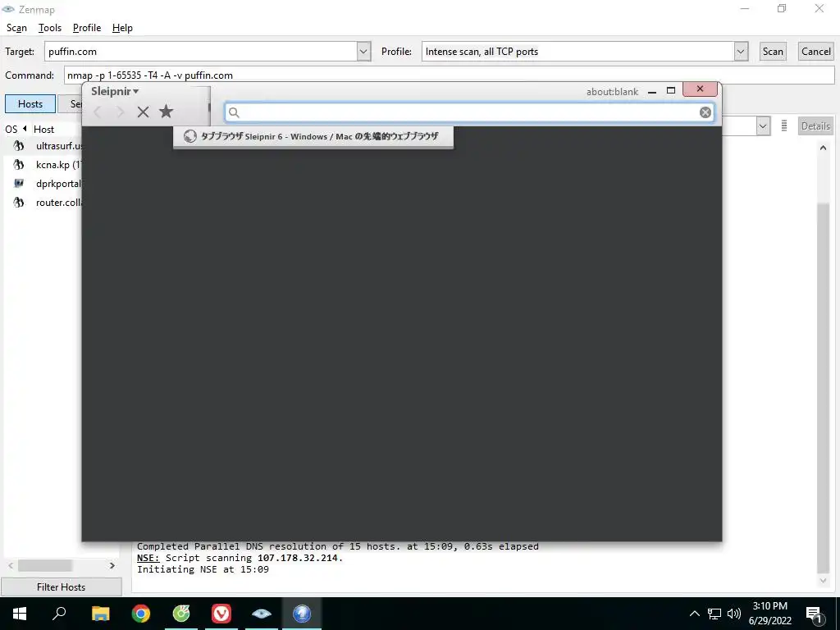
Task: Maximize the Sleipnir window
Action: (x=671, y=90)
